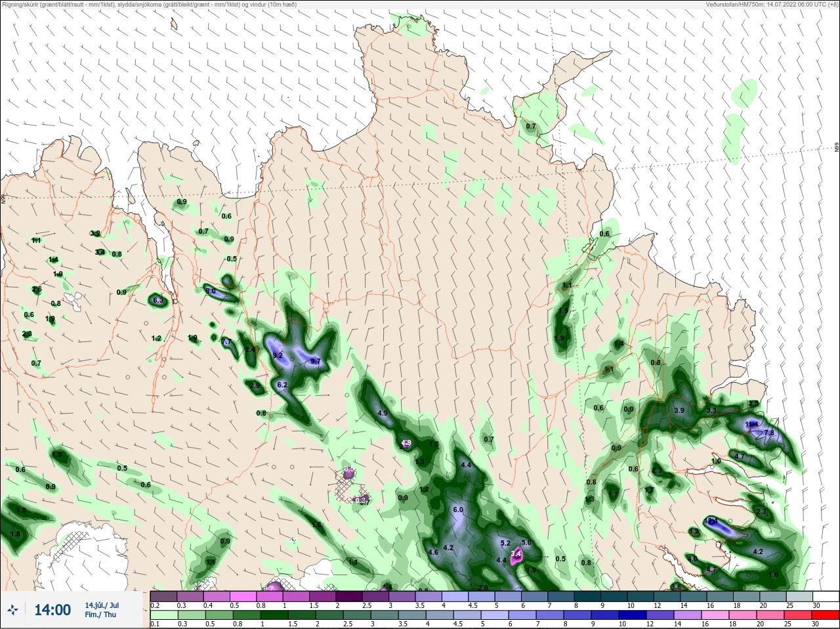The width and height of the screenshot is (840, 629).
Task: Click the 14:00 forecast time label
Action: click(x=52, y=610)
